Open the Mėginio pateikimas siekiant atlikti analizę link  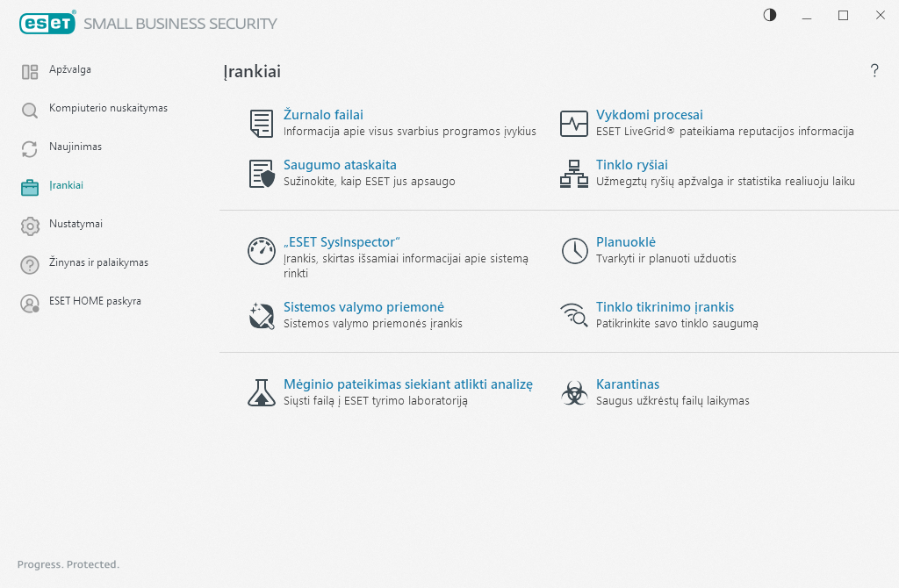tap(408, 384)
